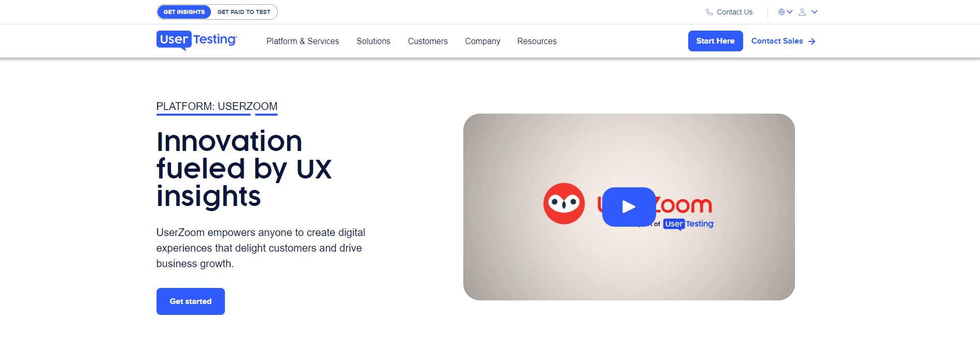Click the UserTesting badge in video thumbnail
The width and height of the screenshot is (980, 345).
pos(688,224)
